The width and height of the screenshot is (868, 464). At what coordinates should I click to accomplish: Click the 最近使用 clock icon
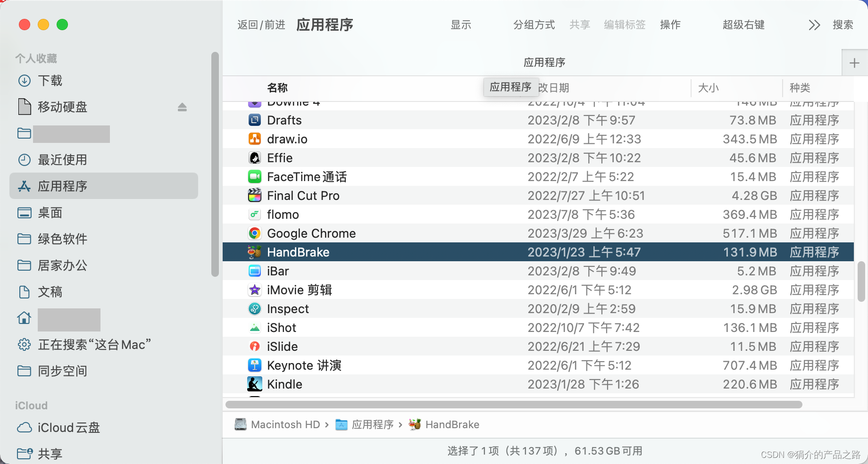tap(25, 160)
